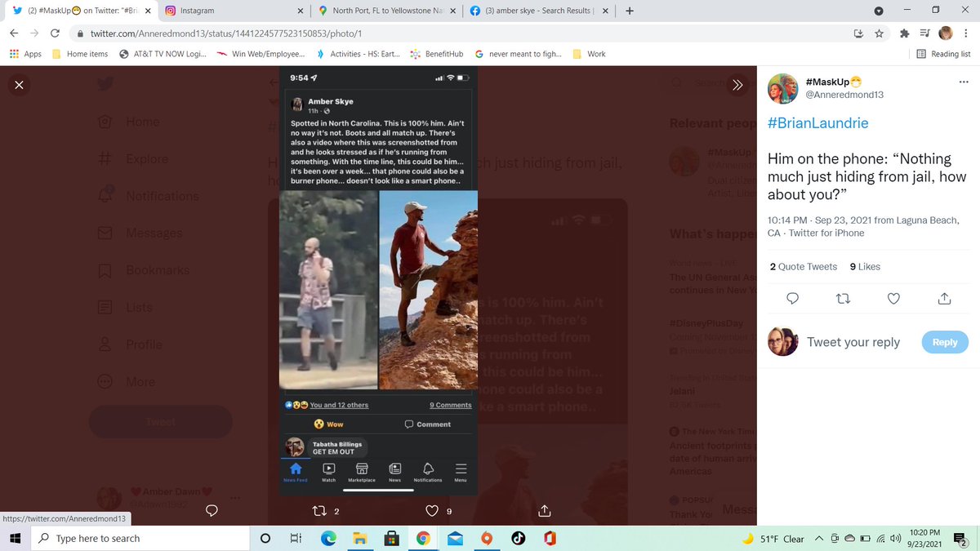Viewport: 980px width, 551px height.
Task: Open the AT&T TV NOW Login bookmark
Action: pos(163,54)
